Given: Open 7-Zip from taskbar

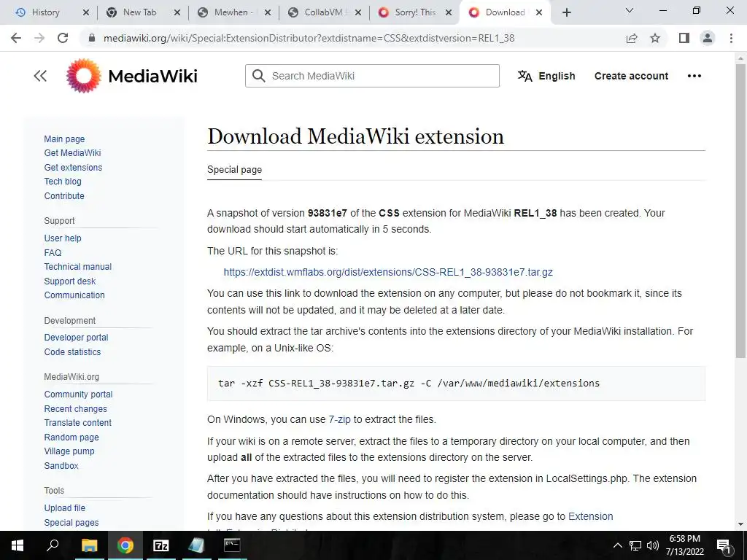Looking at the screenshot, I should [x=161, y=545].
